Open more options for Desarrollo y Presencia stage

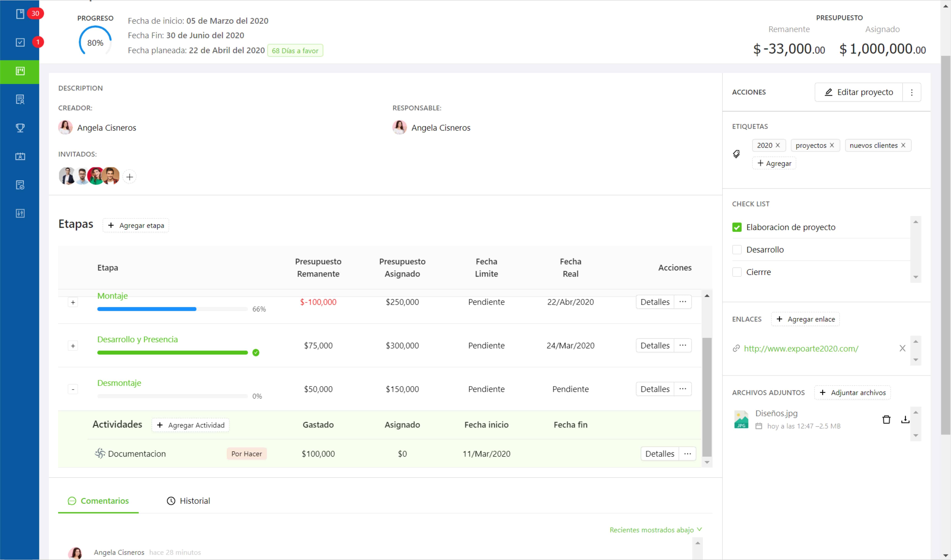[683, 345]
